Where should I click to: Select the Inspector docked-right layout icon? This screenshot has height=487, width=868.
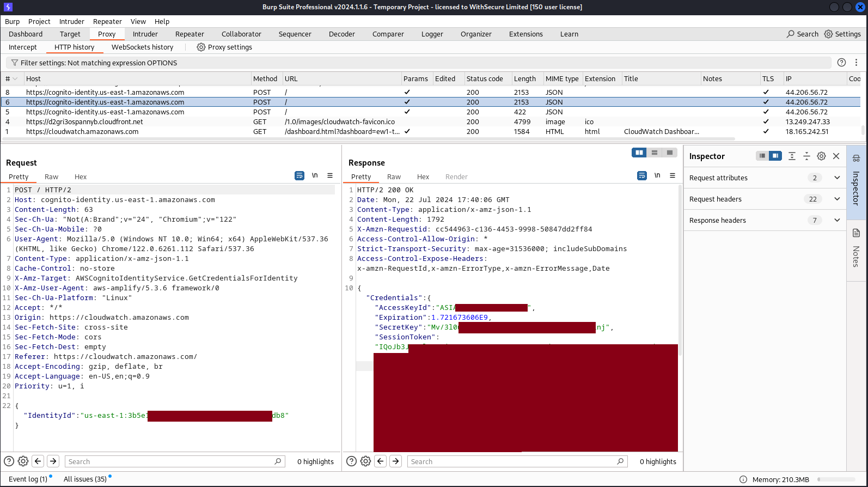(775, 156)
